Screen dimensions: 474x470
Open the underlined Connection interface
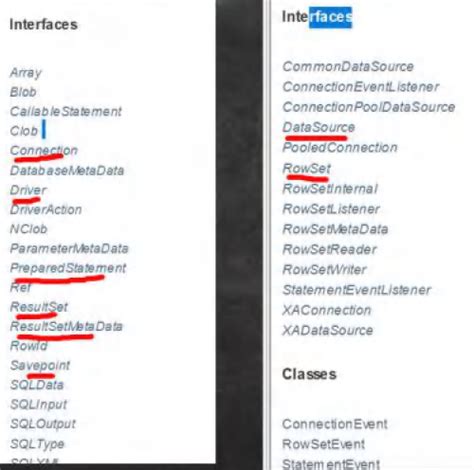coord(44,150)
